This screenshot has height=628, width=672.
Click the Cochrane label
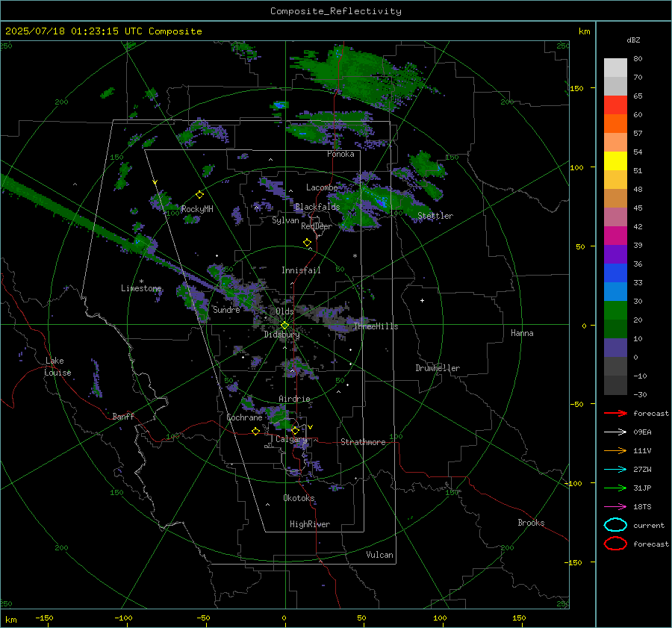tap(244, 417)
